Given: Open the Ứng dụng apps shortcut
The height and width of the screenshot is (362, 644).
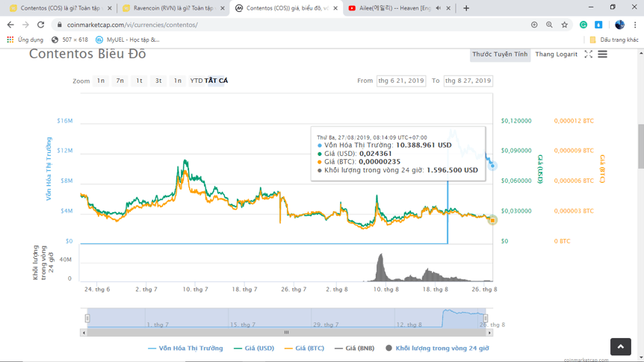Looking at the screenshot, I should (x=25, y=40).
